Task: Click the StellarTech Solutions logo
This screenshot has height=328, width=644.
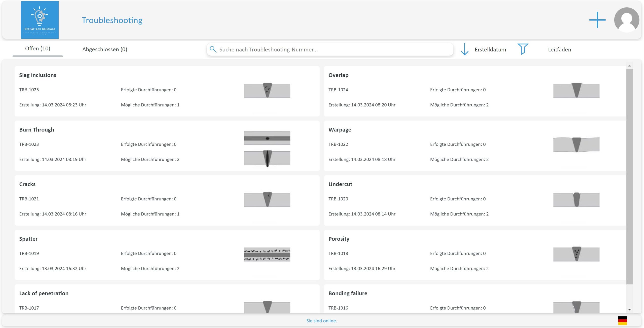Action: pos(40,20)
